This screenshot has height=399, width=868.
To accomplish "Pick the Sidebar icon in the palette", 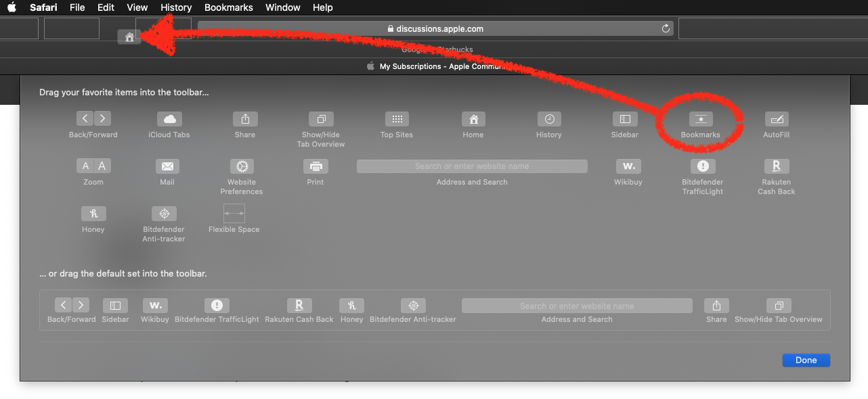I will pyautogui.click(x=625, y=119).
